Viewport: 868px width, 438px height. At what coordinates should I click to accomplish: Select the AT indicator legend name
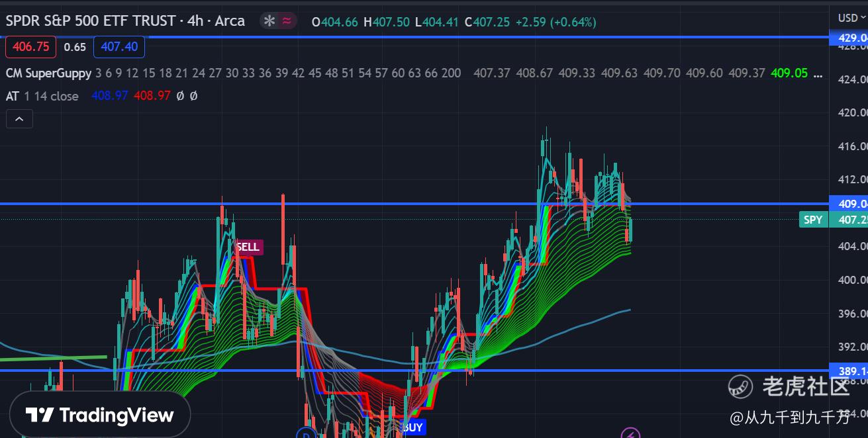[x=13, y=96]
